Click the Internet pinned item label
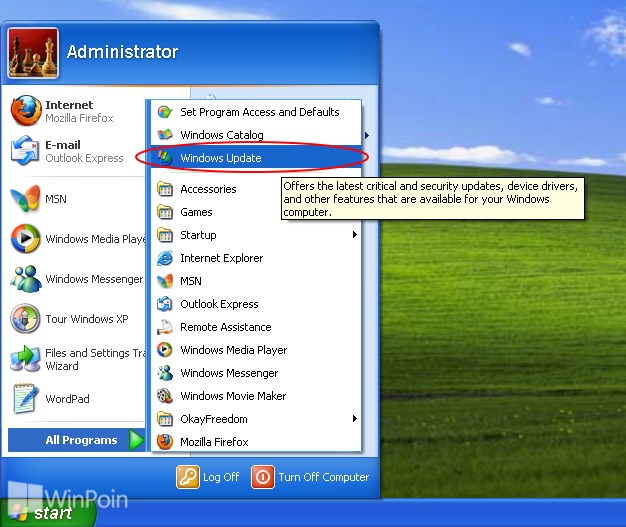This screenshot has width=626, height=527. 69,105
